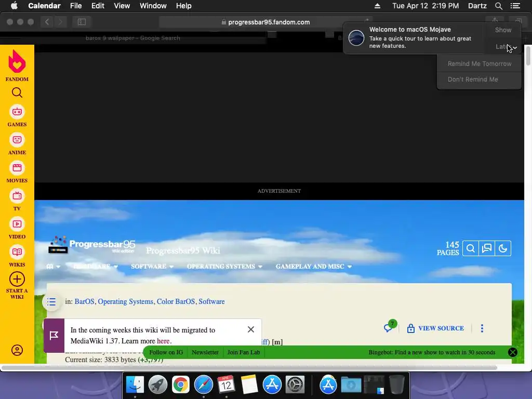Open the user profile icon in sidebar

(17, 350)
